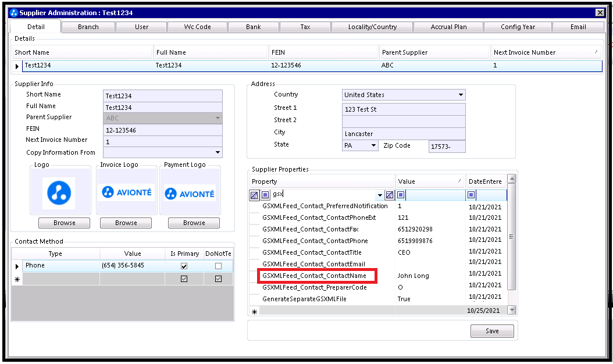
Task: Open the State dropdown
Action: [x=373, y=145]
